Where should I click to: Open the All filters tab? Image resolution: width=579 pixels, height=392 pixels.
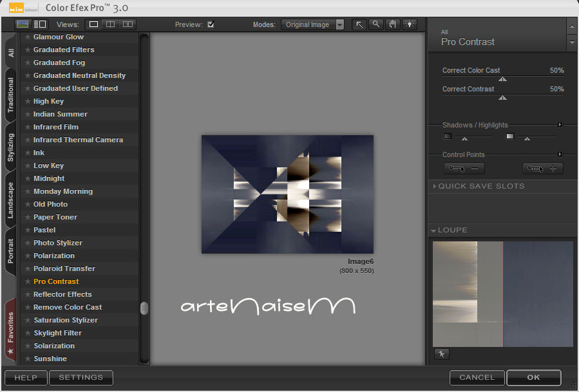(x=11, y=52)
